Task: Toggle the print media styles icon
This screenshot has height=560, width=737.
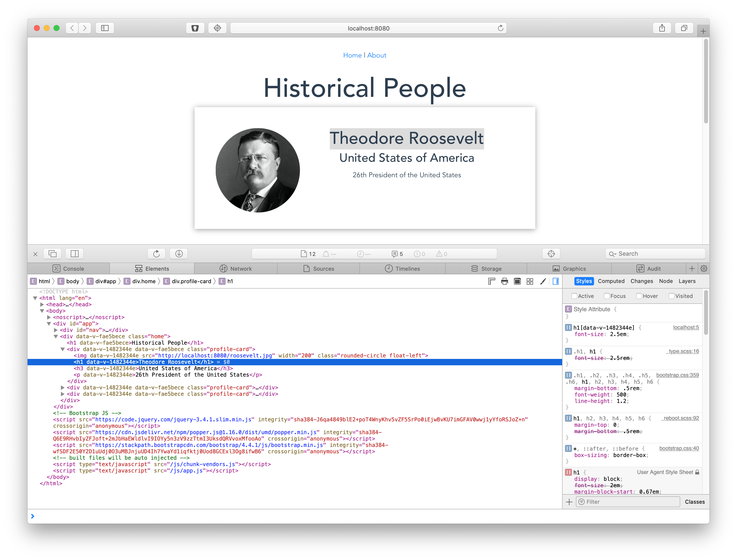Action: (504, 281)
